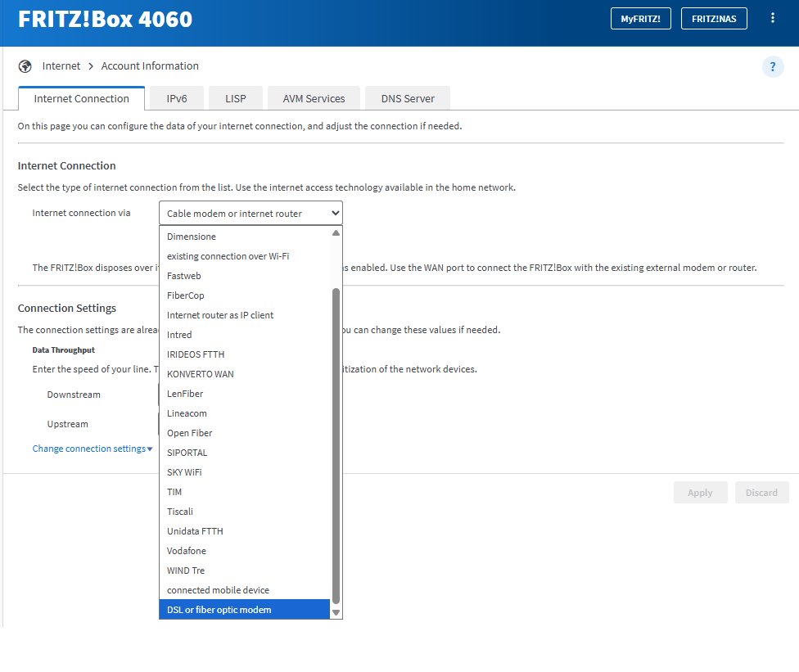Go to the AVM Services tab
799x672 pixels.
(x=314, y=98)
